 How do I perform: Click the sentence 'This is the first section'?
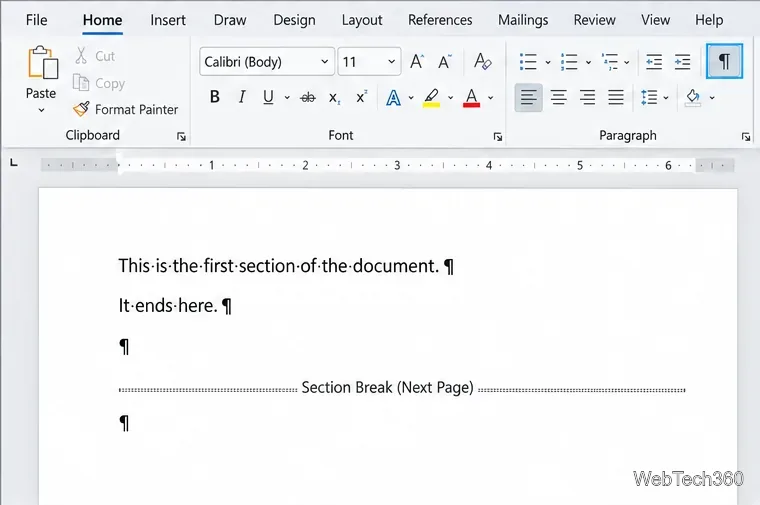click(208, 266)
